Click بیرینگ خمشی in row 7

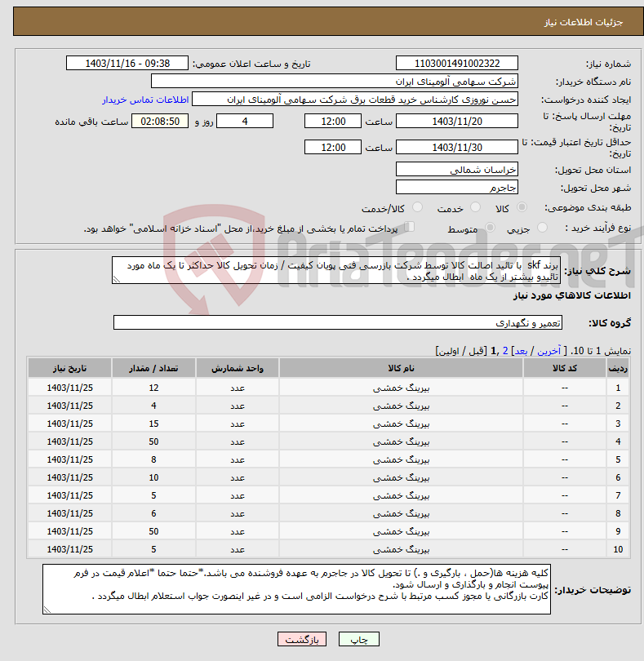pos(401,496)
